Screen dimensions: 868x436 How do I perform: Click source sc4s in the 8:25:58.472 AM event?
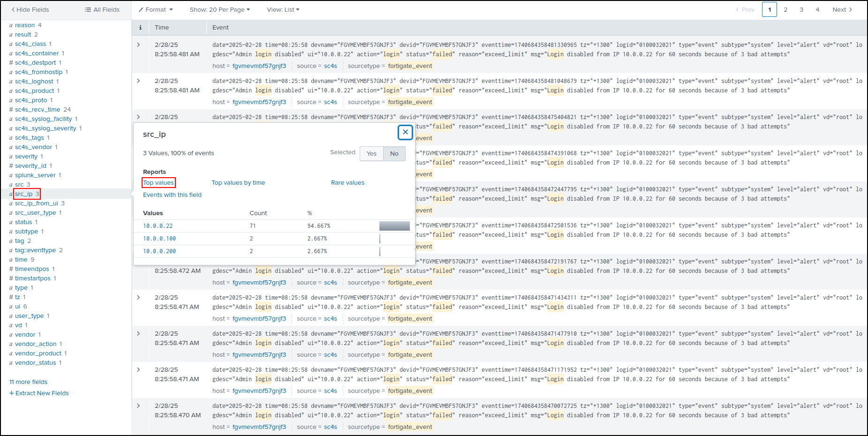coord(330,283)
